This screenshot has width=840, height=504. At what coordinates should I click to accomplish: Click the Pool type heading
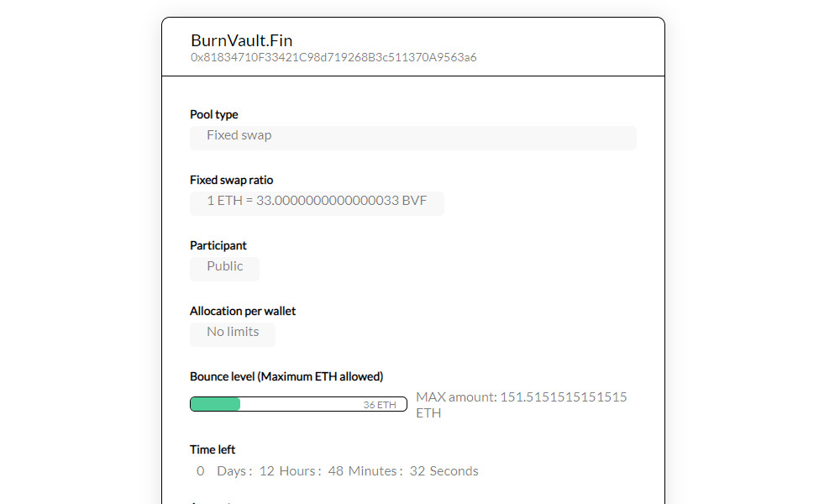(213, 114)
